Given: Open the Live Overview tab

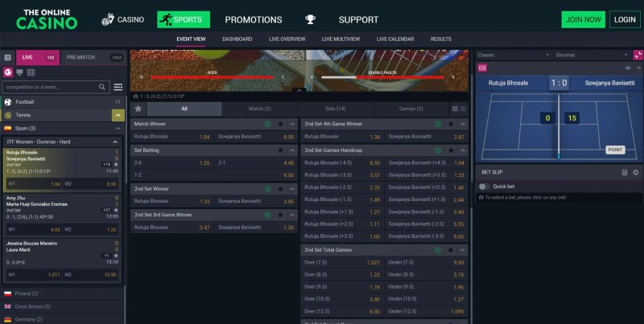Looking at the screenshot, I should 287,39.
